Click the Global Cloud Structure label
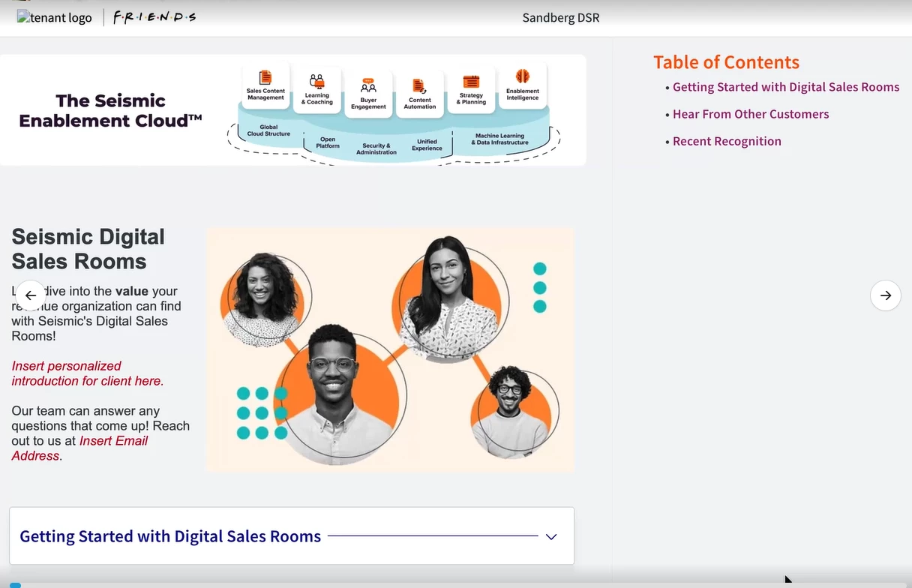This screenshot has height=588, width=912. point(268,130)
